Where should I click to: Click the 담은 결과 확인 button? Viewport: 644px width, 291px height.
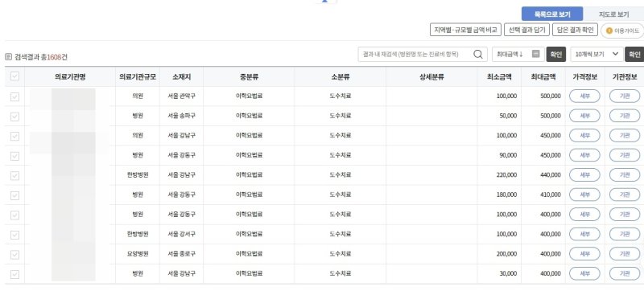[575, 30]
